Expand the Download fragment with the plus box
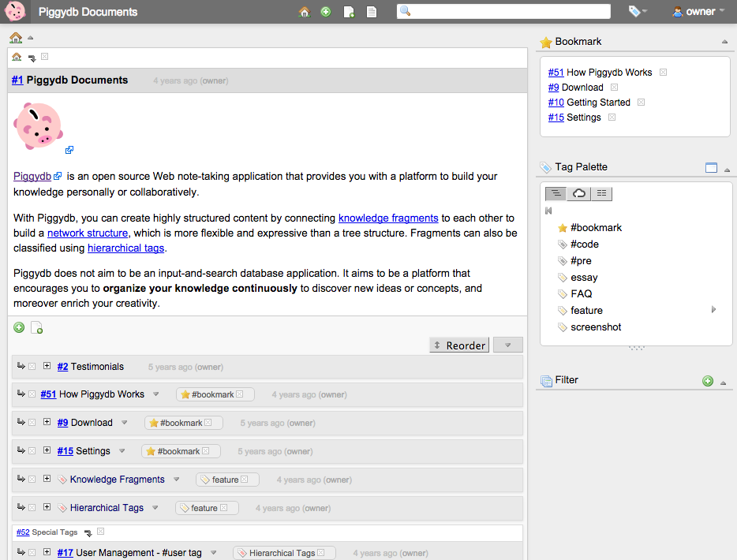 [47, 422]
